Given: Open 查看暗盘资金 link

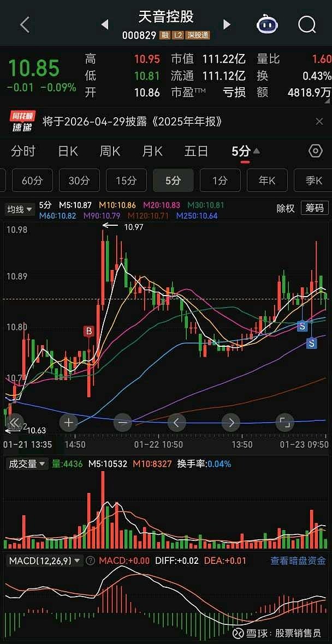Looking at the screenshot, I should pyautogui.click(x=298, y=561).
